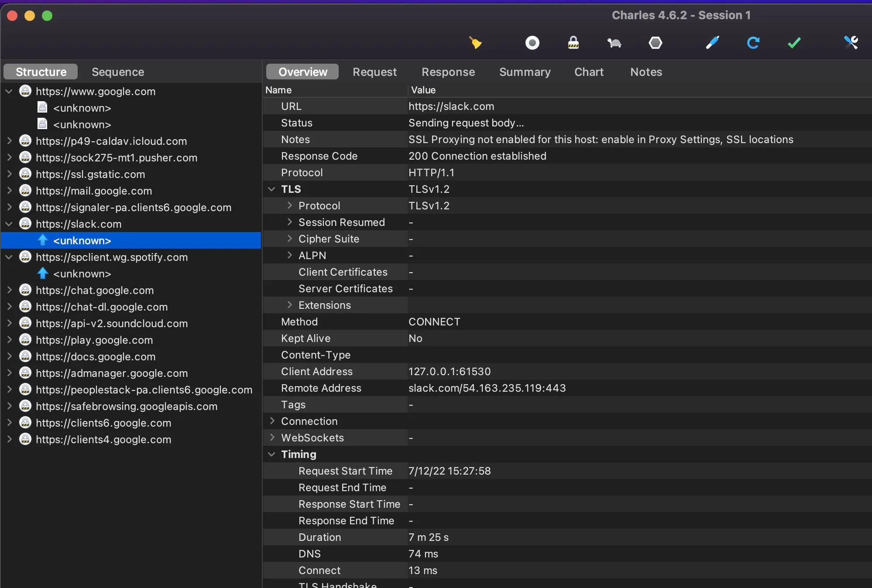
Task: Click the Value column header
Action: click(x=423, y=90)
